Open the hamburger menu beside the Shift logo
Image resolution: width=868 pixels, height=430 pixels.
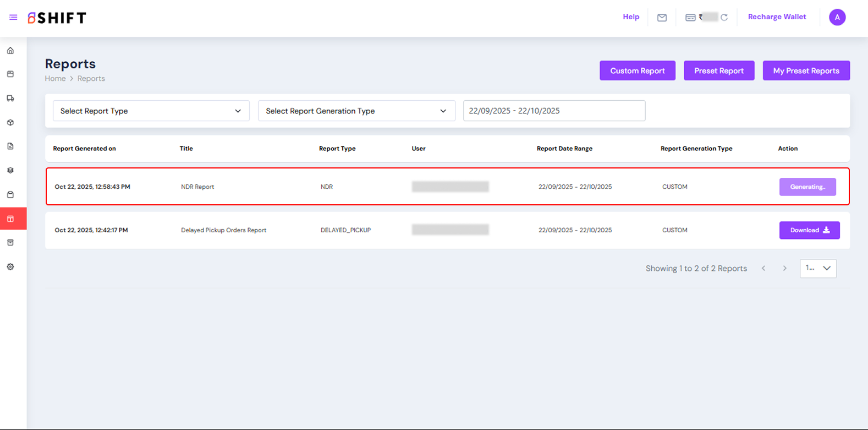coord(13,18)
